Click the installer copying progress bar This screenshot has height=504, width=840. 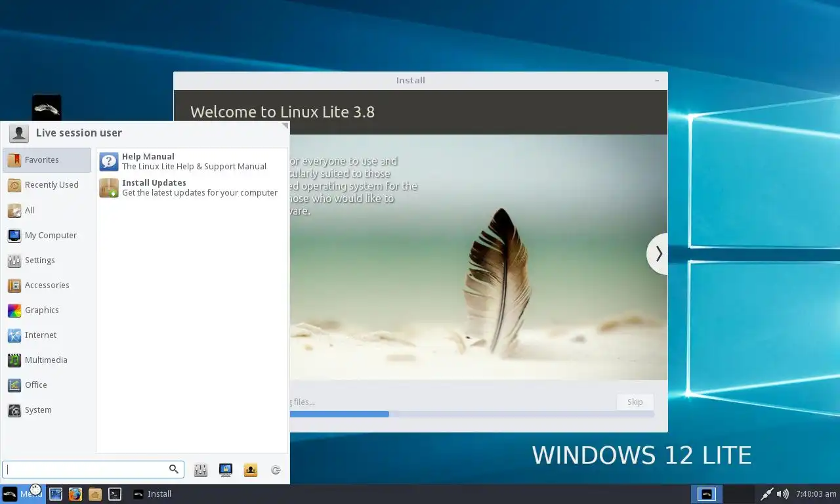click(x=471, y=414)
